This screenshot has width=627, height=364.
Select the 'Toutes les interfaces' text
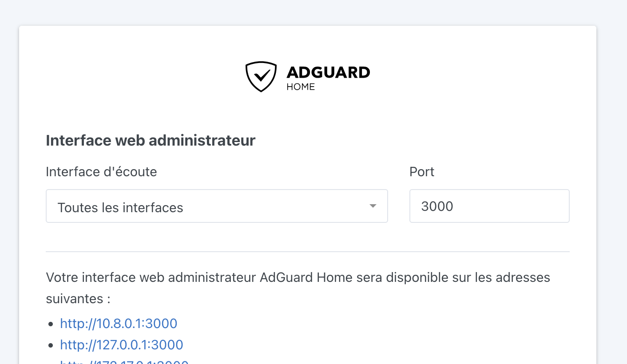[120, 207]
